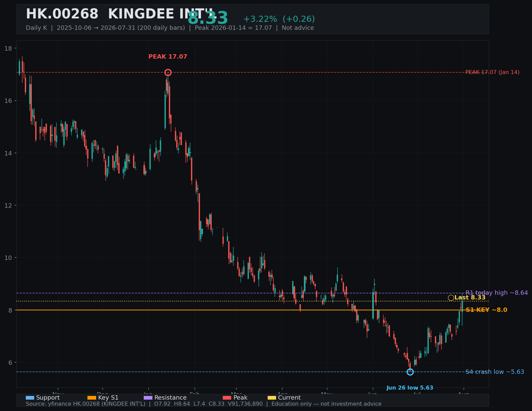Select the +3.22% (+0.26) change value
Viewport: 532px width, 411px height.
pos(279,19)
